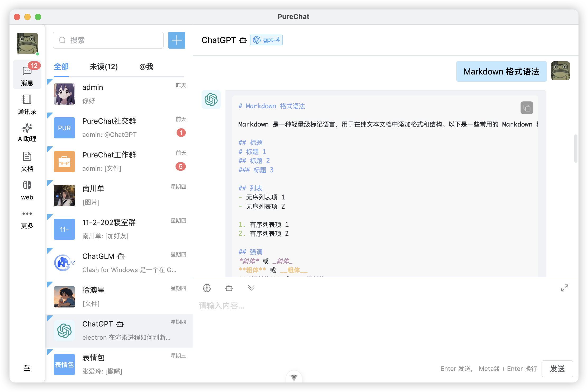Switch to the 全部 tab
This screenshot has height=392, width=588.
[x=61, y=67]
